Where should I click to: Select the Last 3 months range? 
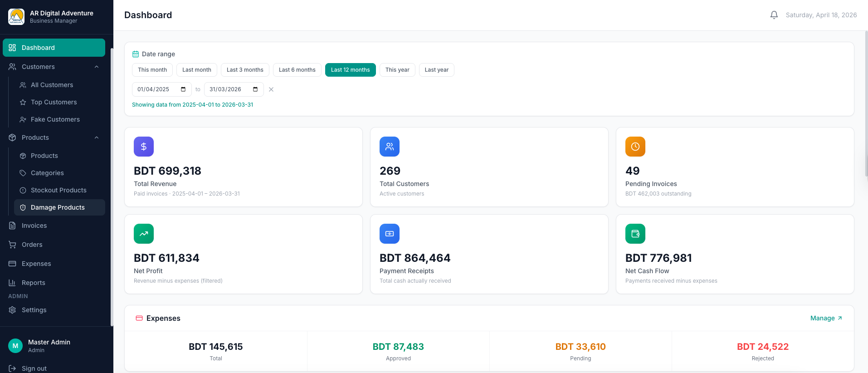(245, 70)
